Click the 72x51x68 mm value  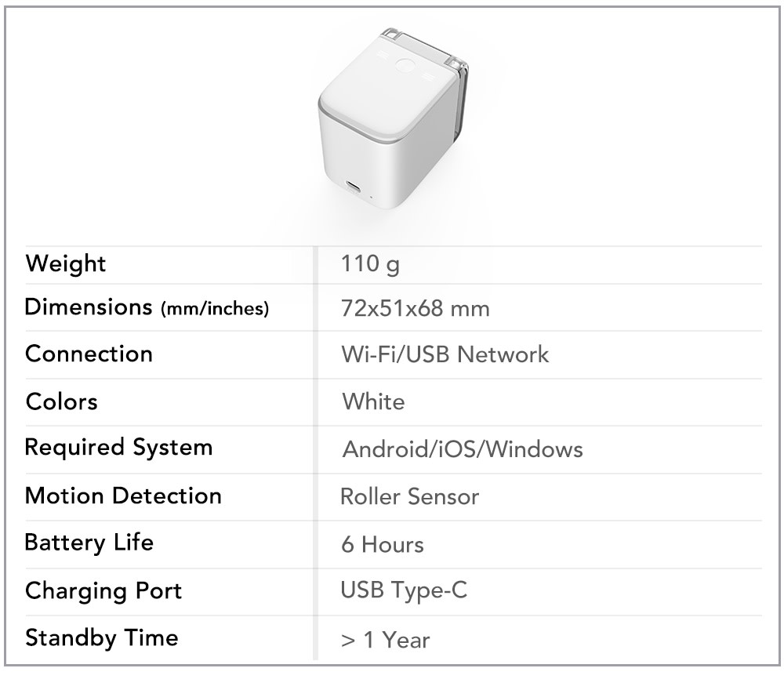[x=415, y=308]
